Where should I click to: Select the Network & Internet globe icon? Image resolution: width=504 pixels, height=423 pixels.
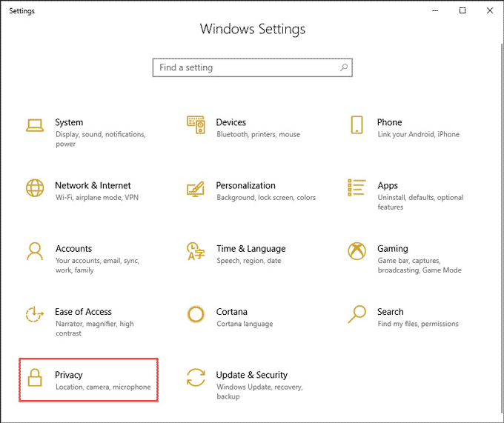point(35,188)
